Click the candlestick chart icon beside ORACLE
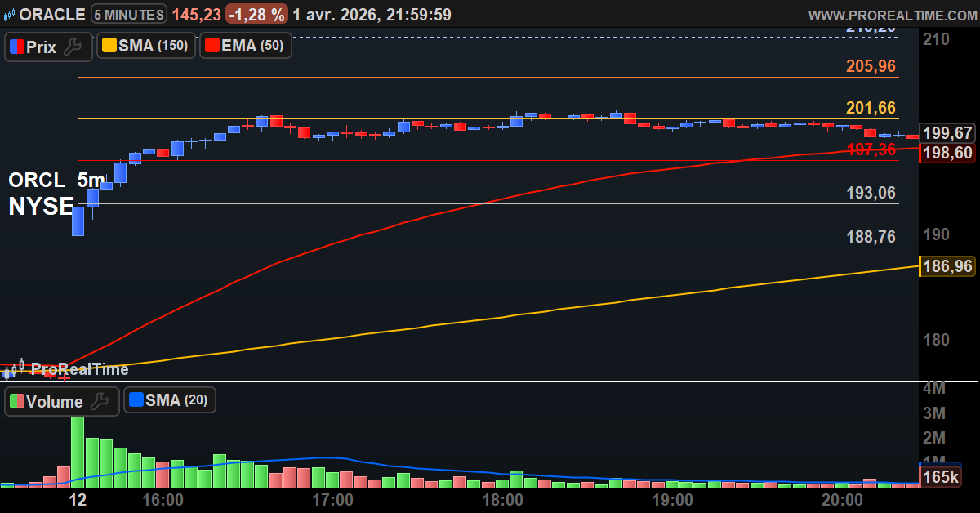 click(10, 15)
